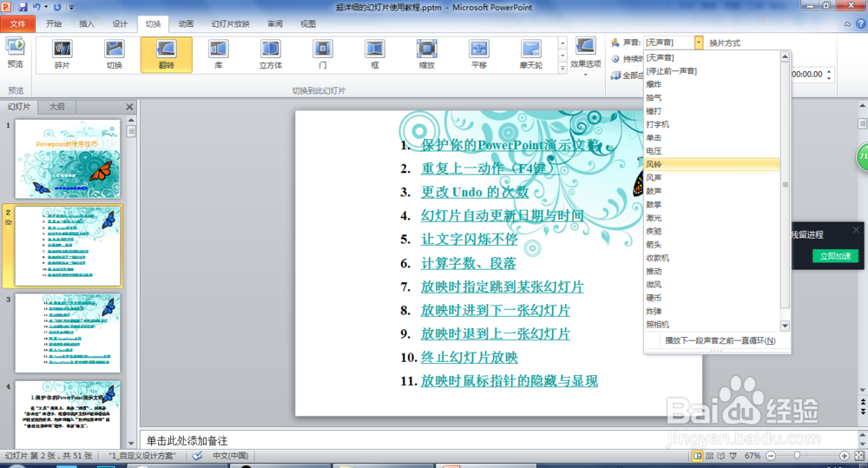The width and height of the screenshot is (868, 468).
Task: Click the zoom slider handle
Action: coord(797,456)
